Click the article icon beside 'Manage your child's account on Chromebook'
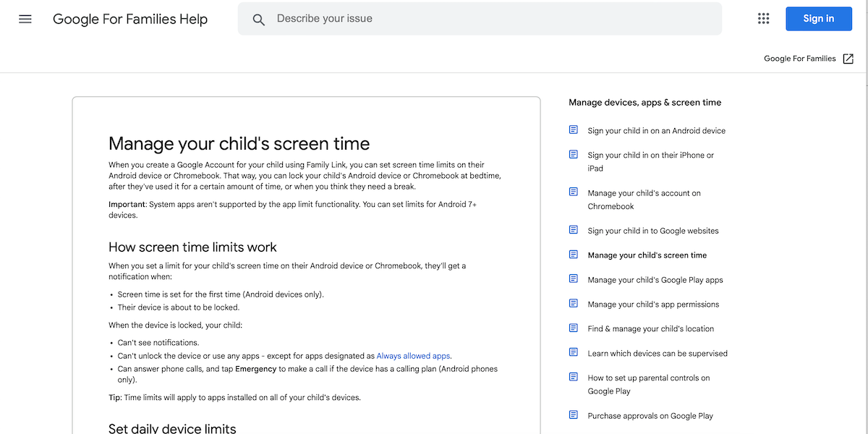868x434 pixels. click(573, 192)
